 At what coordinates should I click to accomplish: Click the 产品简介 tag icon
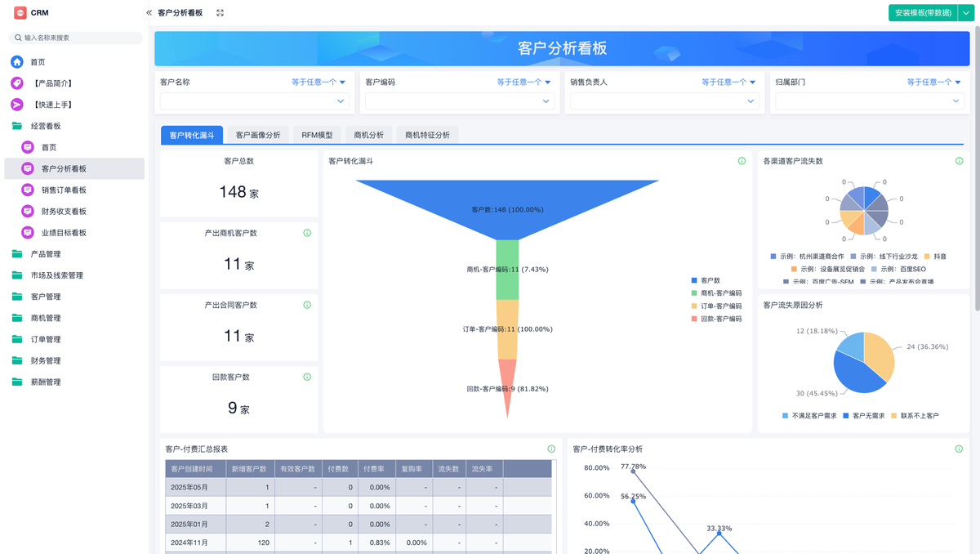click(x=17, y=83)
